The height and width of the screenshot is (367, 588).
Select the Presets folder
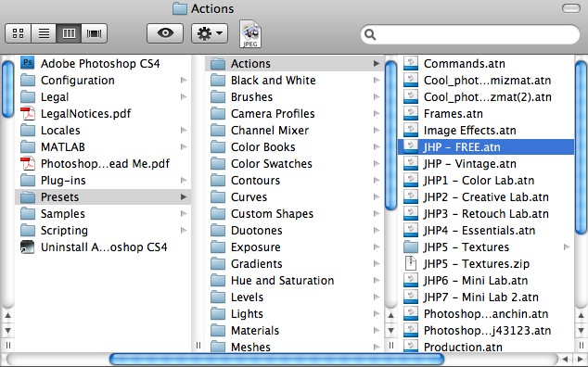point(103,196)
